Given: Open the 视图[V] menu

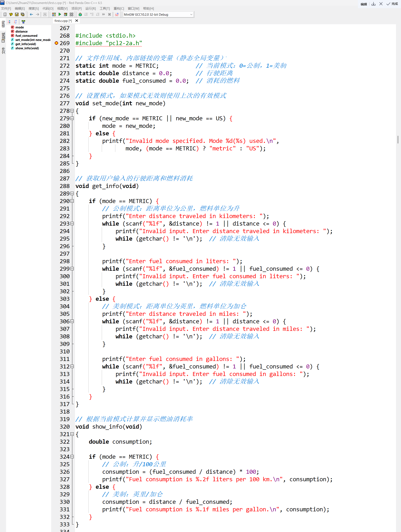Looking at the screenshot, I should pyautogui.click(x=62, y=8).
